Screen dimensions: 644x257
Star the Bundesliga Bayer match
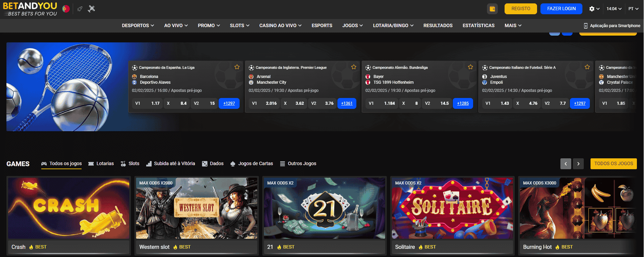[x=470, y=67]
